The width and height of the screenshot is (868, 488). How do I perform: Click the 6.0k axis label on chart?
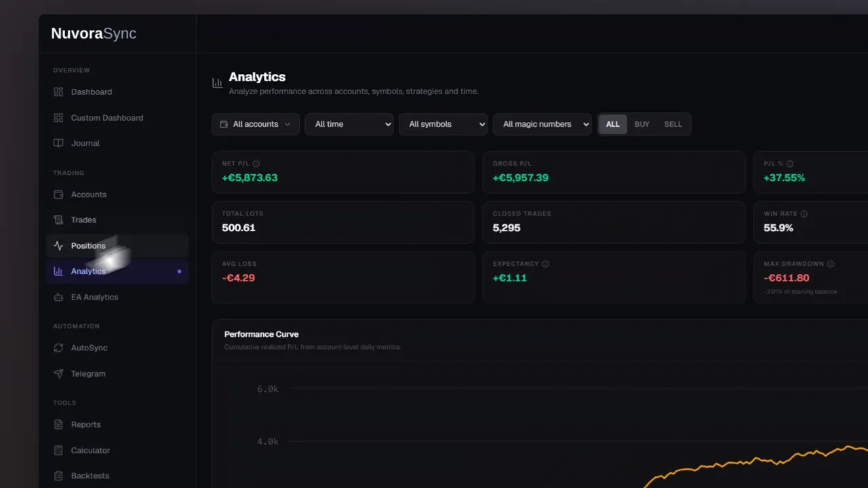click(x=268, y=389)
